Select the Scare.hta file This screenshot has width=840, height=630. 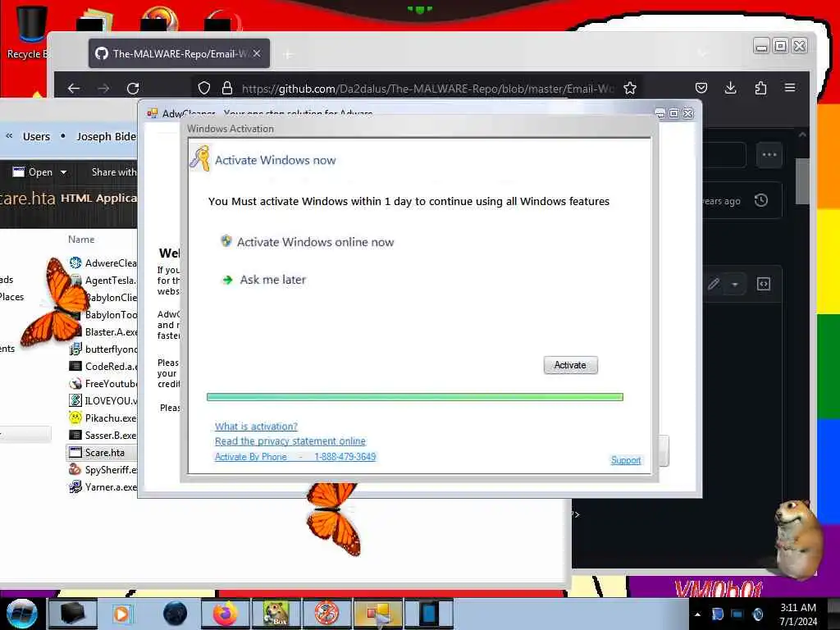tap(102, 453)
